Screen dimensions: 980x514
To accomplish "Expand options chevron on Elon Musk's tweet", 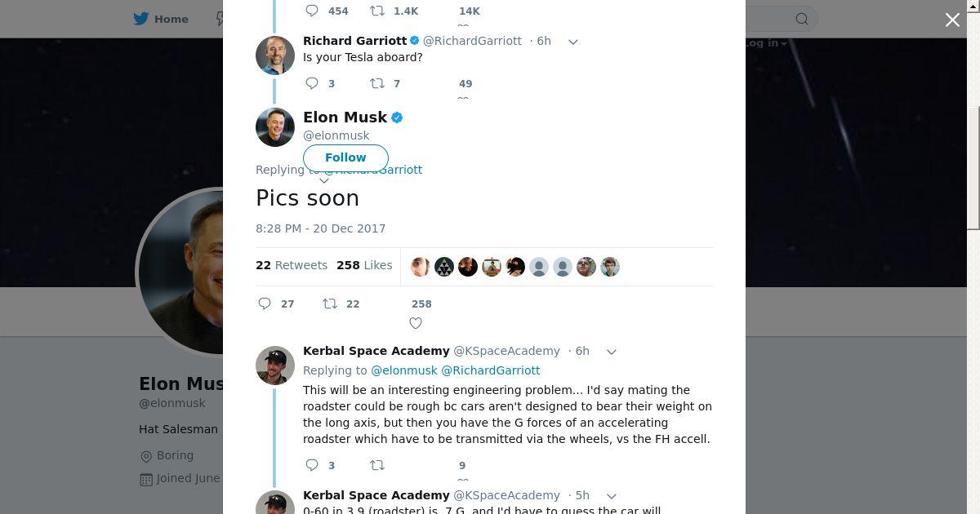I will click(x=324, y=180).
